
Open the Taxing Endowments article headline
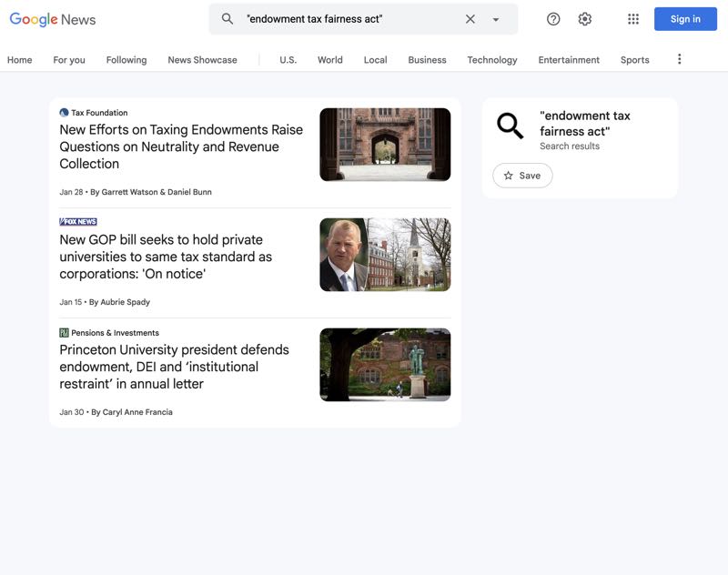pyautogui.click(x=181, y=146)
